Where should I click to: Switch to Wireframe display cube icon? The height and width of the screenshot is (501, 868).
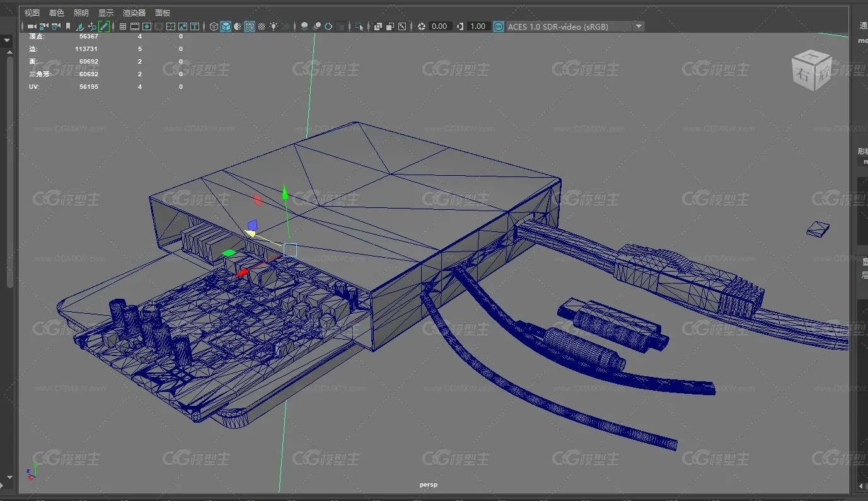point(214,26)
